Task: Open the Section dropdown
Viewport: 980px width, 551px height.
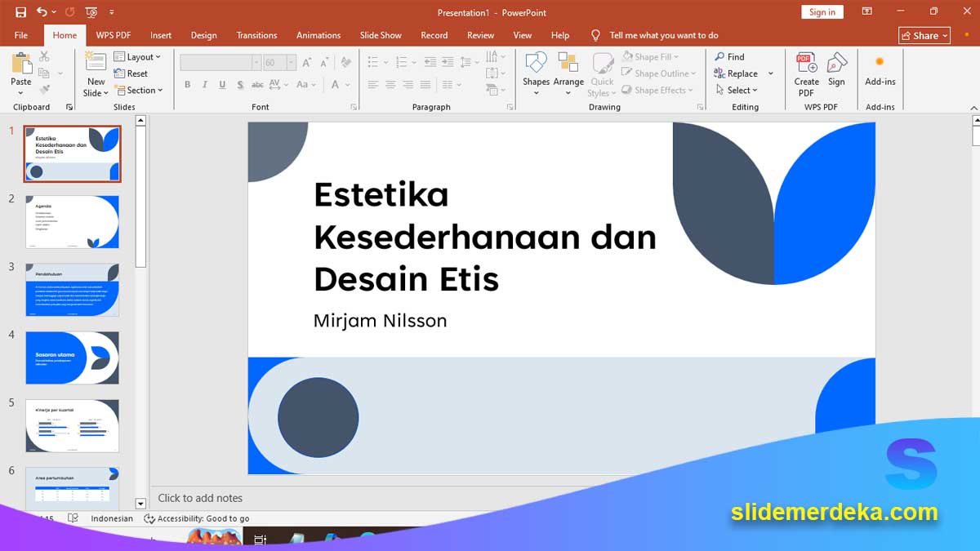Action: (138, 91)
